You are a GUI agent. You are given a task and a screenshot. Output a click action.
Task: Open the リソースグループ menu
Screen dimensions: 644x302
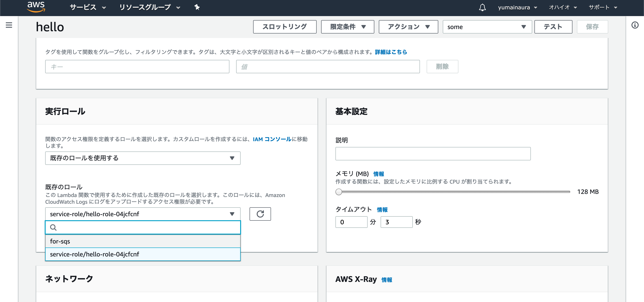click(x=150, y=7)
